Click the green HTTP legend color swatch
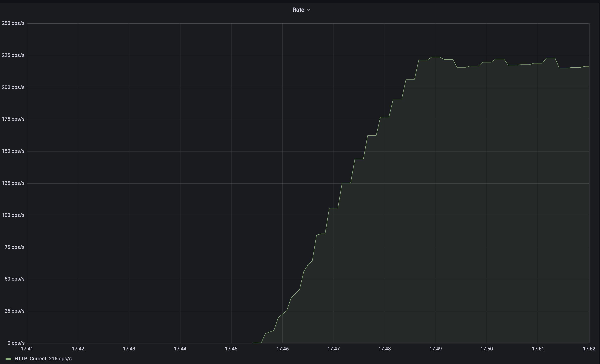The image size is (600, 364). click(8, 359)
